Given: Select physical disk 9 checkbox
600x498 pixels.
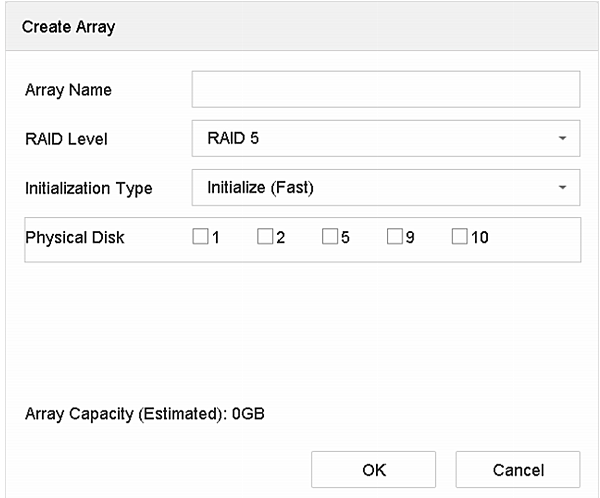Looking at the screenshot, I should point(395,238).
